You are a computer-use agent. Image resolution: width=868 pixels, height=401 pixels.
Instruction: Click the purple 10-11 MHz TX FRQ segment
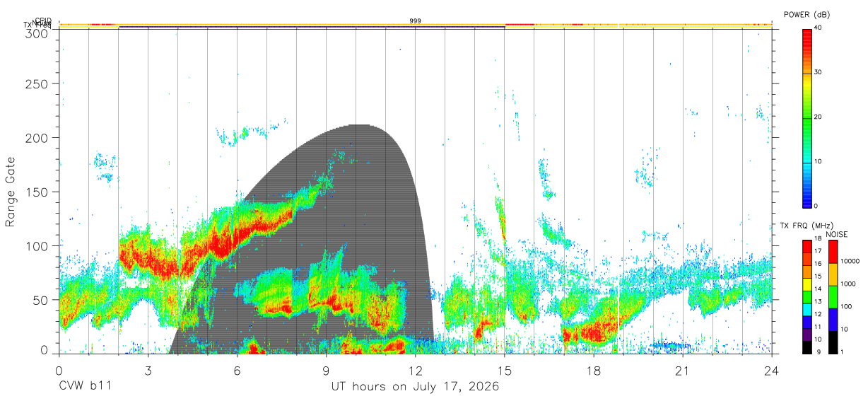pos(807,335)
